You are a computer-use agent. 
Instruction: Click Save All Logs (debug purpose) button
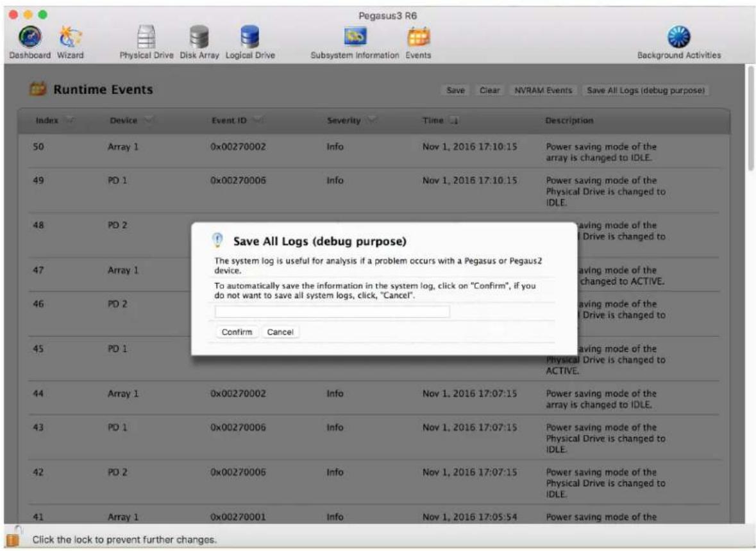pyautogui.click(x=646, y=90)
